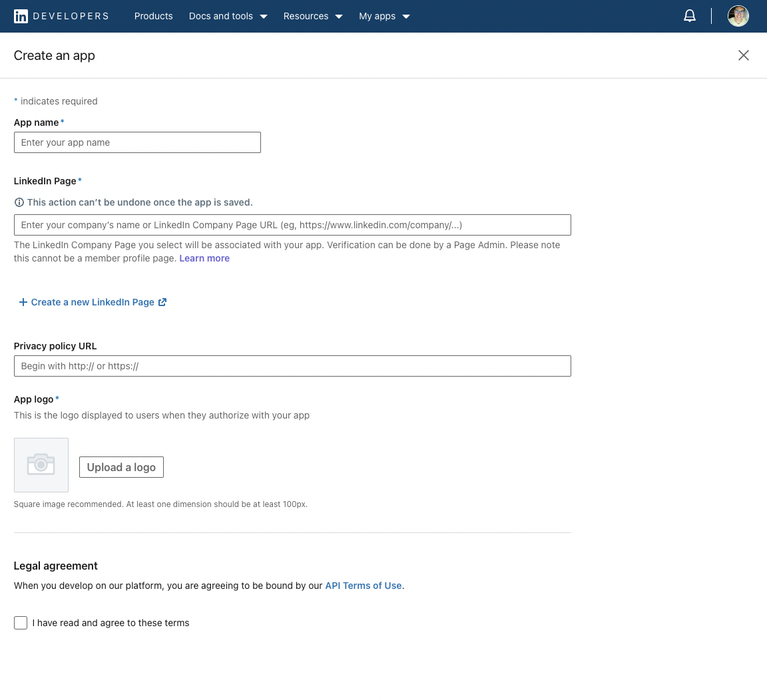The image size is (767, 700).
Task: Expand the Resources dropdown
Action: tap(313, 16)
